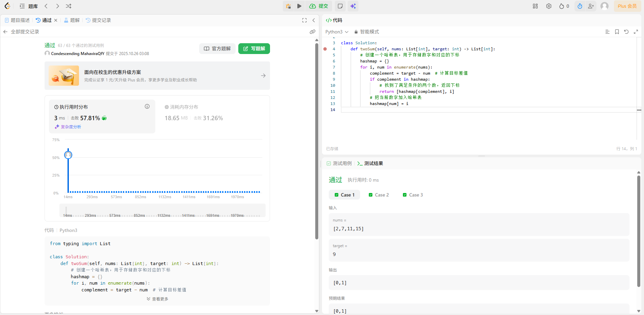Expand code with 查看更多
This screenshot has height=315, width=644.
pos(157,299)
